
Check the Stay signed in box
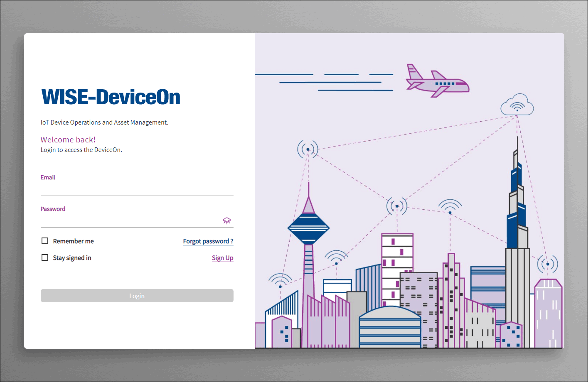pos(45,257)
